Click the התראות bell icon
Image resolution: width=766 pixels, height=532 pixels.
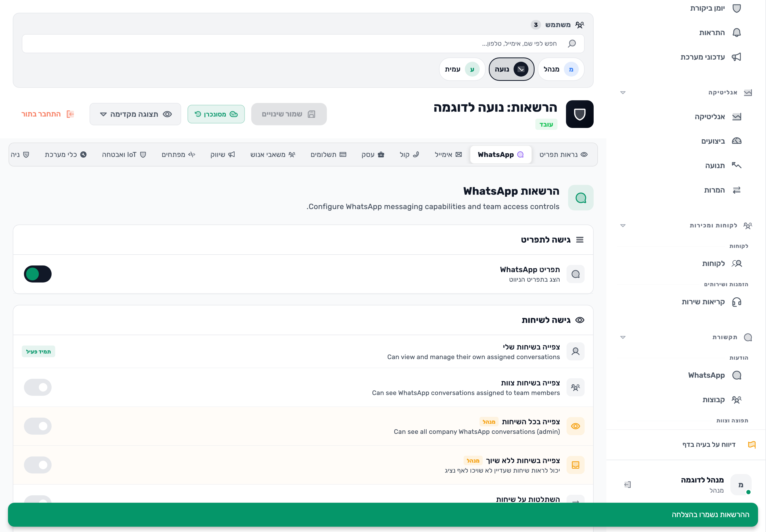coord(736,33)
